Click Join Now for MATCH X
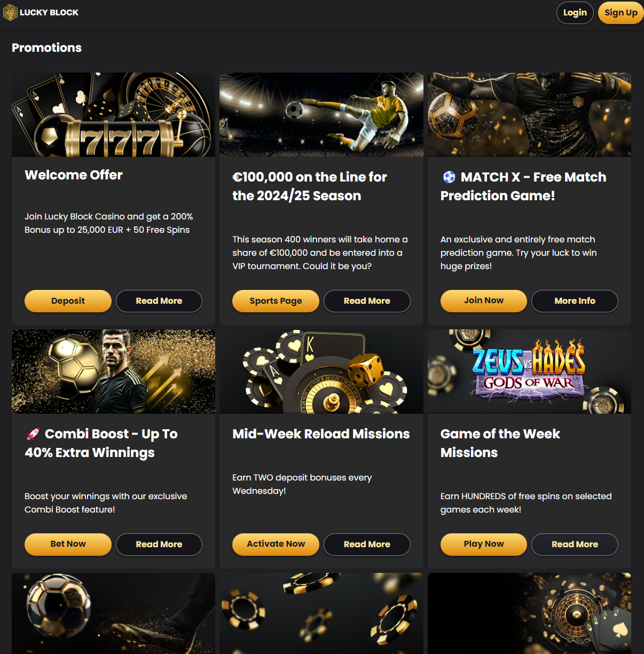This screenshot has width=644, height=654. pyautogui.click(x=484, y=301)
